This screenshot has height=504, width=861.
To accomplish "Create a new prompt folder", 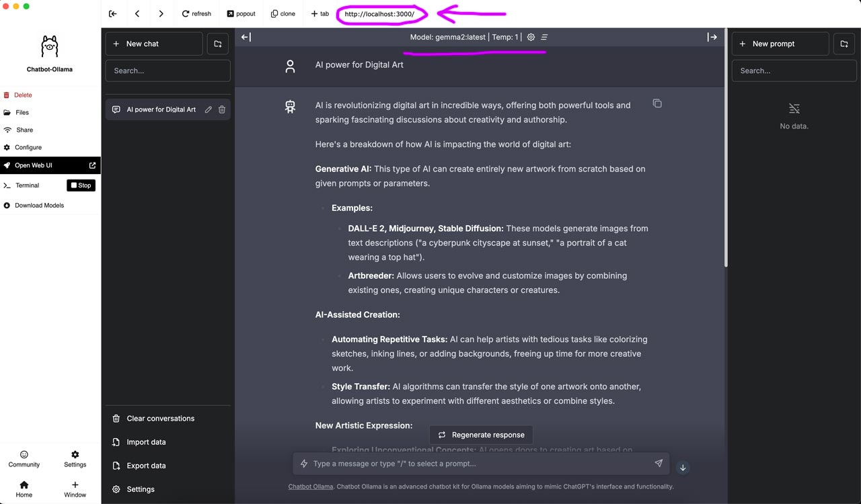I will point(845,44).
